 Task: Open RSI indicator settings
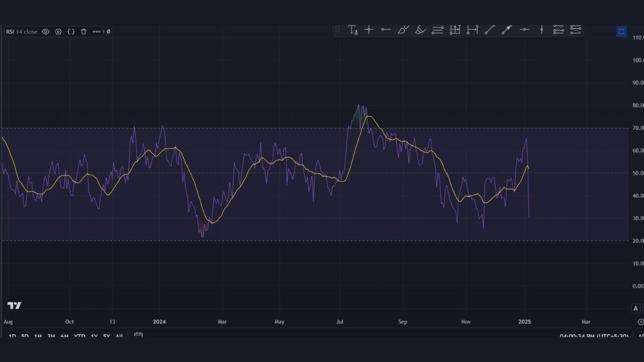click(x=58, y=32)
